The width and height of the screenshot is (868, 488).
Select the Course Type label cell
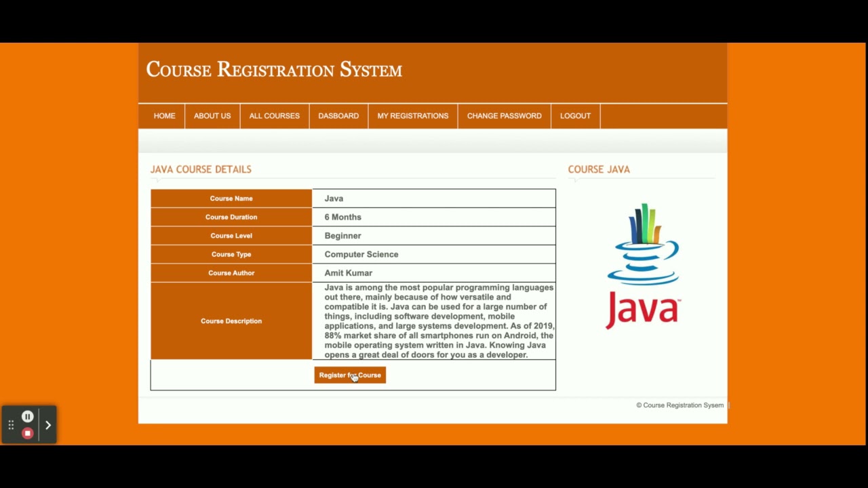pyautogui.click(x=231, y=254)
